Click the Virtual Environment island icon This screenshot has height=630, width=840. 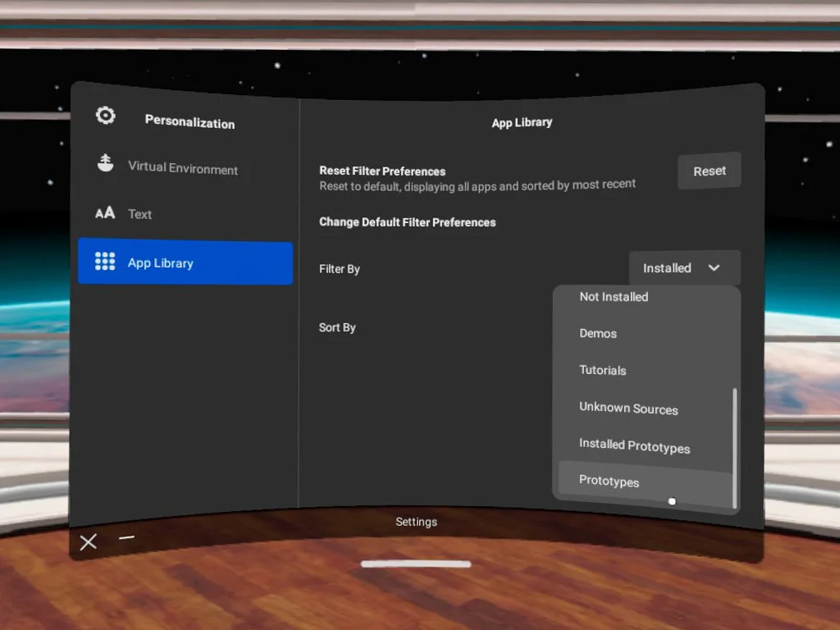pos(105,164)
